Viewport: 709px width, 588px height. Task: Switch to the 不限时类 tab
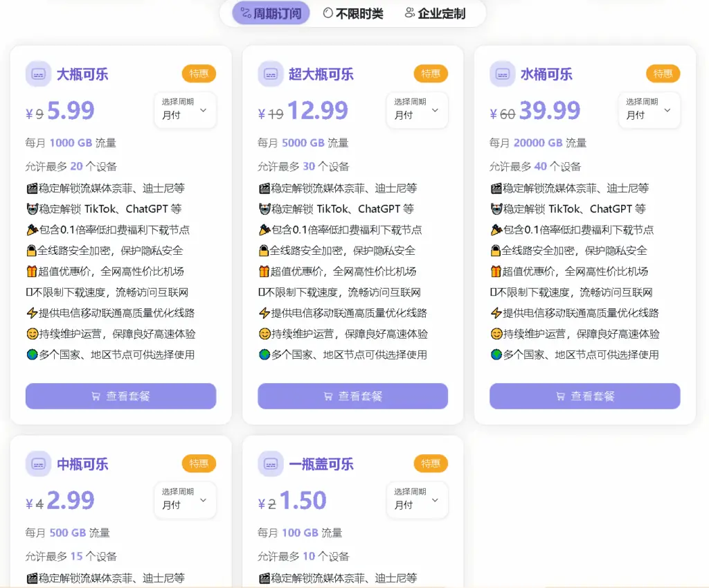coord(353,13)
